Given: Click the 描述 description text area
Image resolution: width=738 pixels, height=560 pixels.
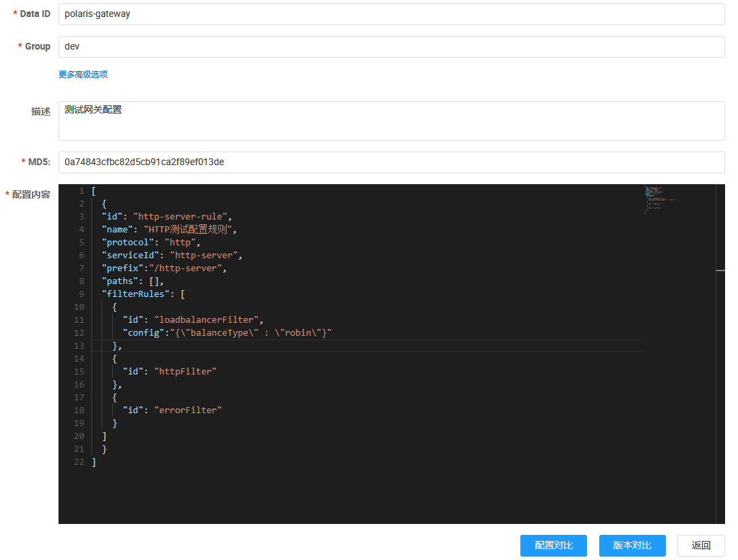Looking at the screenshot, I should [x=391, y=121].
